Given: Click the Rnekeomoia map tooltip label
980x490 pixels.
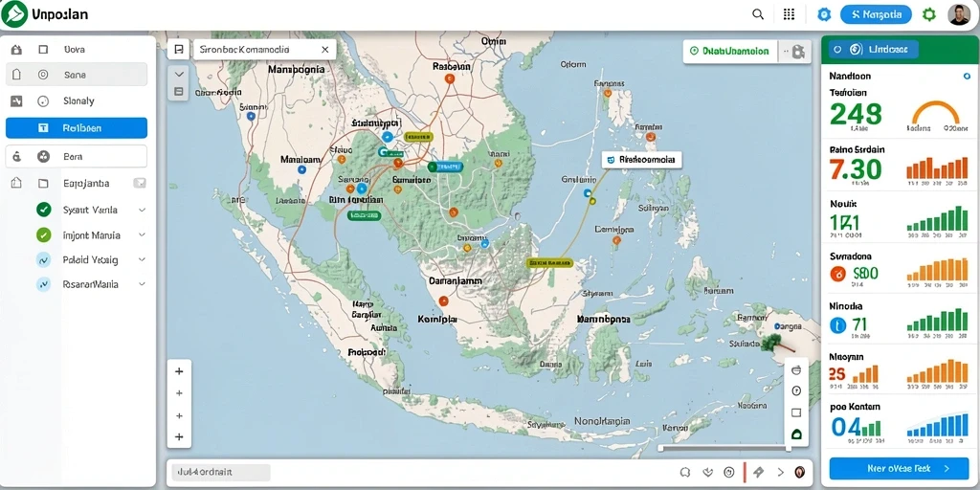Looking at the screenshot, I should pos(642,160).
